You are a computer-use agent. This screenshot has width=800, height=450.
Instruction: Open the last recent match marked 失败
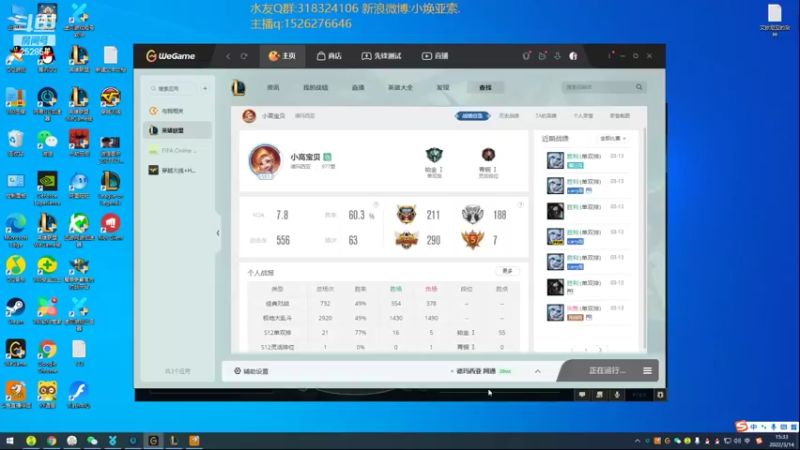coord(586,312)
